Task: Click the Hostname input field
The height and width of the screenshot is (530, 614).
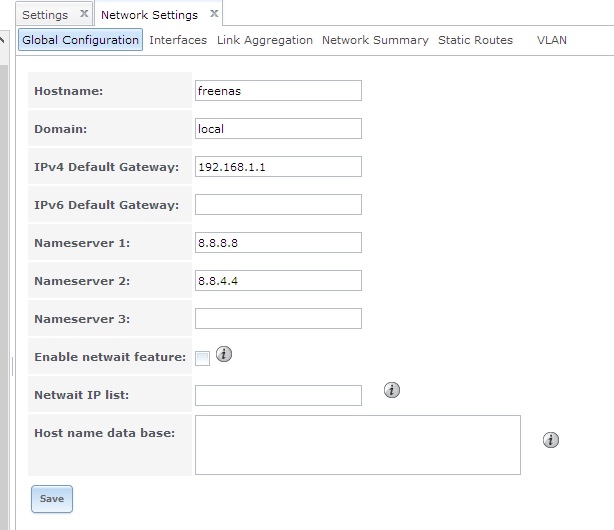Action: [x=278, y=91]
